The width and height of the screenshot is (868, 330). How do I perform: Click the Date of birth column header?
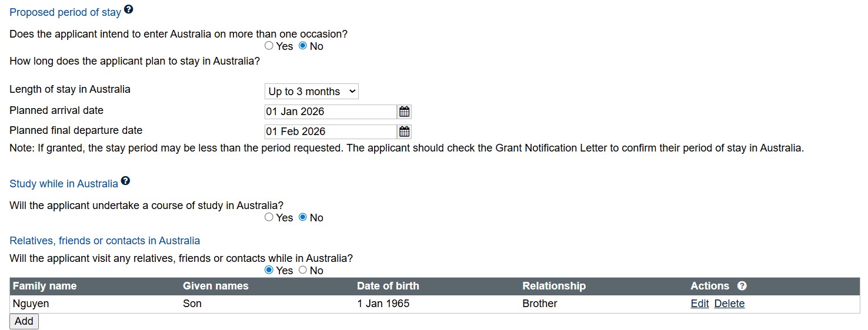[x=388, y=286]
